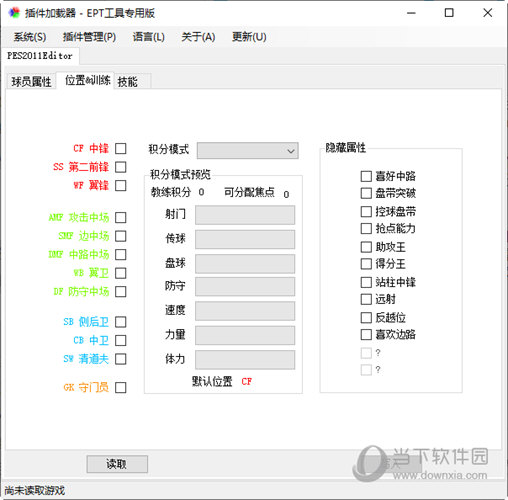Click the 速度 value field
Screen dimensions: 508x500
point(245,311)
